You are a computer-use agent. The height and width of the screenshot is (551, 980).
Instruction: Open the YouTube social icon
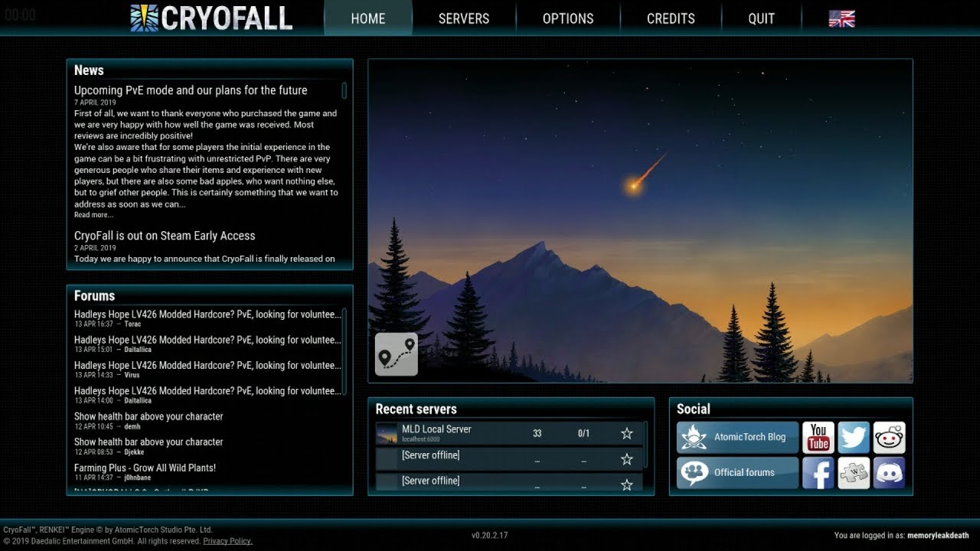pos(818,438)
